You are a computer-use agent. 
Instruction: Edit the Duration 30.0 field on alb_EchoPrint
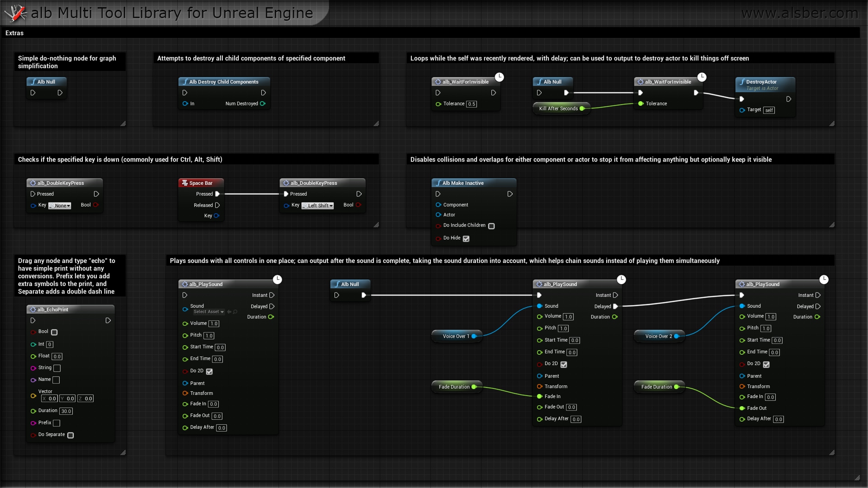click(x=66, y=411)
